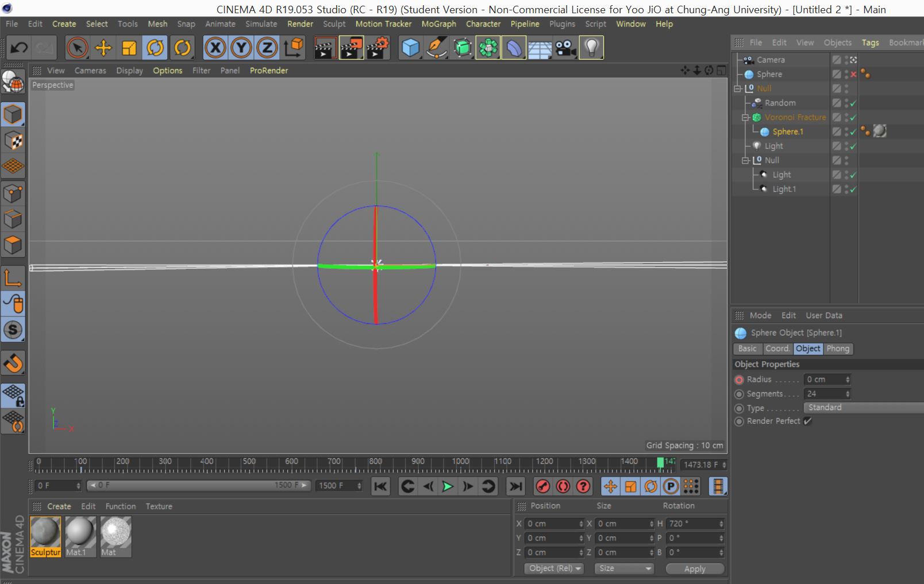Switch to Edges mode
The image size is (924, 584).
click(13, 219)
